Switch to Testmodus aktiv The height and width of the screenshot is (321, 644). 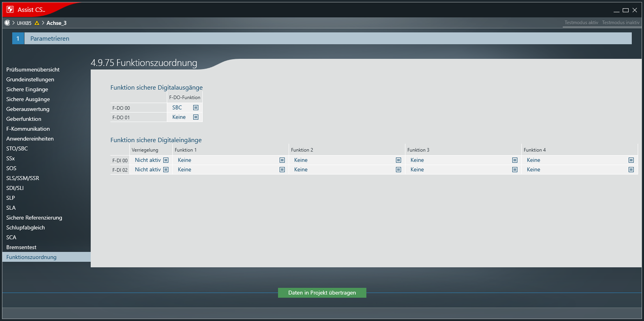point(581,23)
